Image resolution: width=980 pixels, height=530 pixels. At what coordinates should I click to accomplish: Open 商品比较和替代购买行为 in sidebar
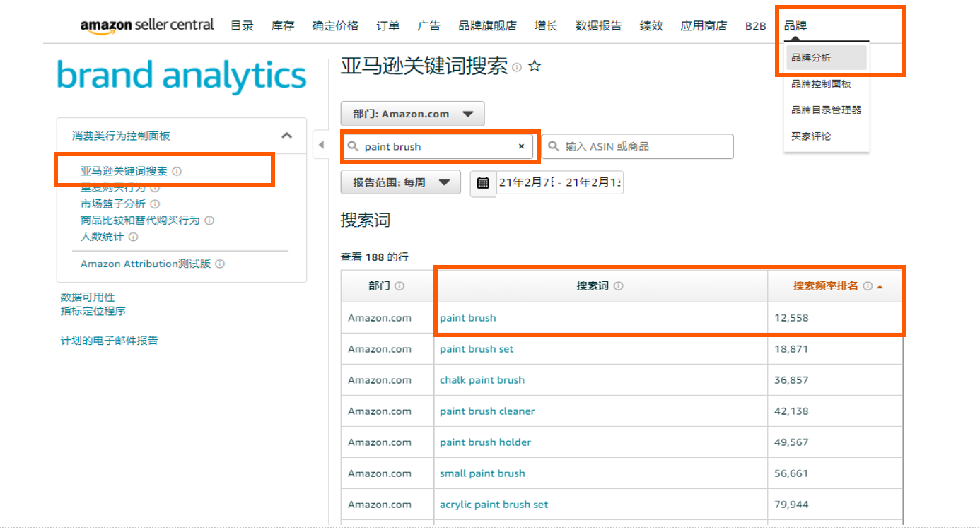click(140, 220)
